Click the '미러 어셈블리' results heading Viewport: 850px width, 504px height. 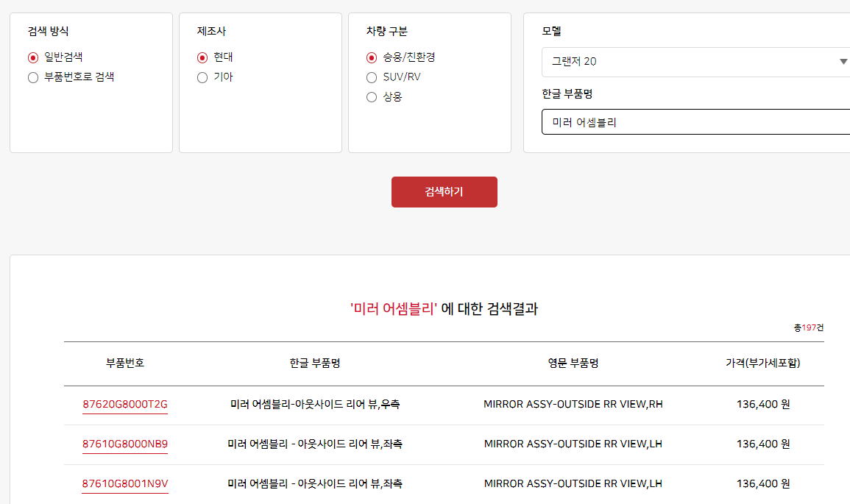tap(444, 309)
